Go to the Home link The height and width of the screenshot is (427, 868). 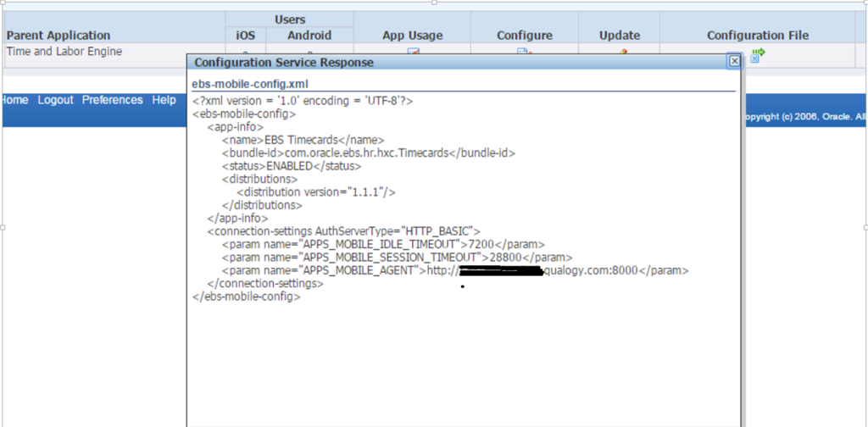pos(15,100)
